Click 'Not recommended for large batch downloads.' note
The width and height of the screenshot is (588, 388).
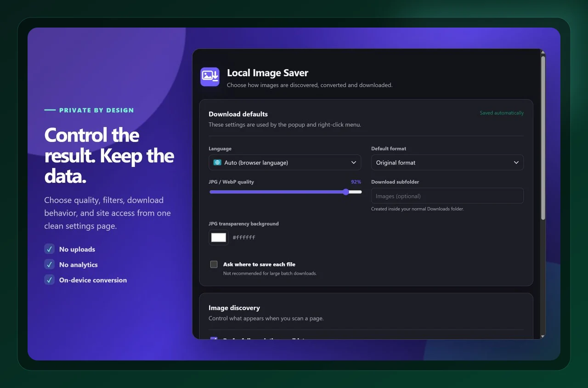tap(270, 273)
